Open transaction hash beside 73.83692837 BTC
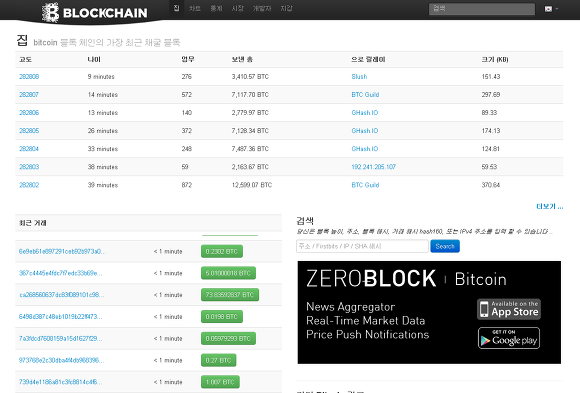This screenshot has width=580, height=393. coord(61,295)
